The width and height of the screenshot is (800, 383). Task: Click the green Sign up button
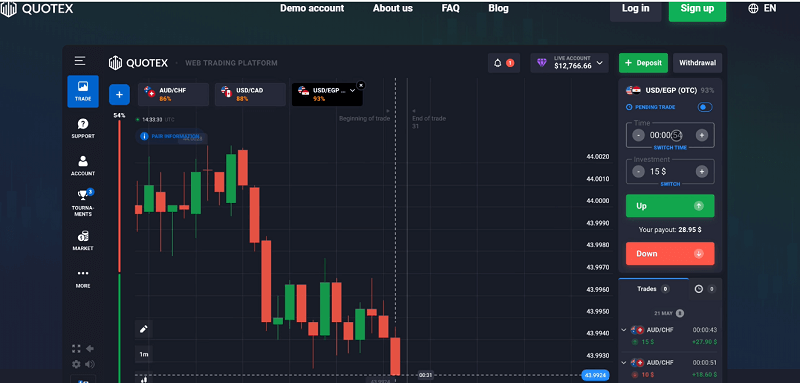click(697, 10)
